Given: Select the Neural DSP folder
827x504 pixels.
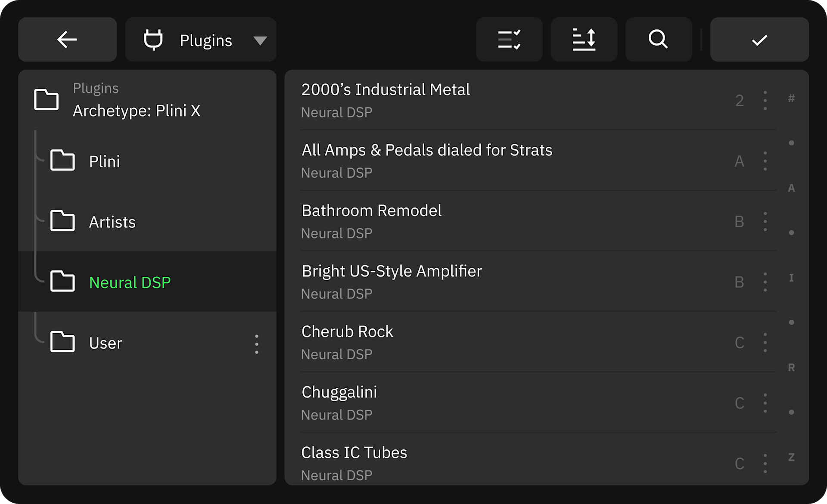Looking at the screenshot, I should 129,282.
